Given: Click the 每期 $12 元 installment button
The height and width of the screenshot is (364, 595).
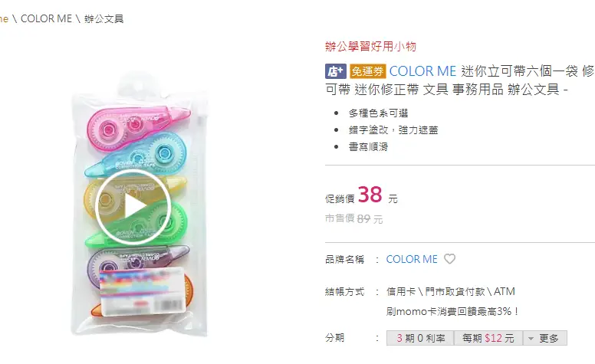Looking at the screenshot, I should click(488, 338).
